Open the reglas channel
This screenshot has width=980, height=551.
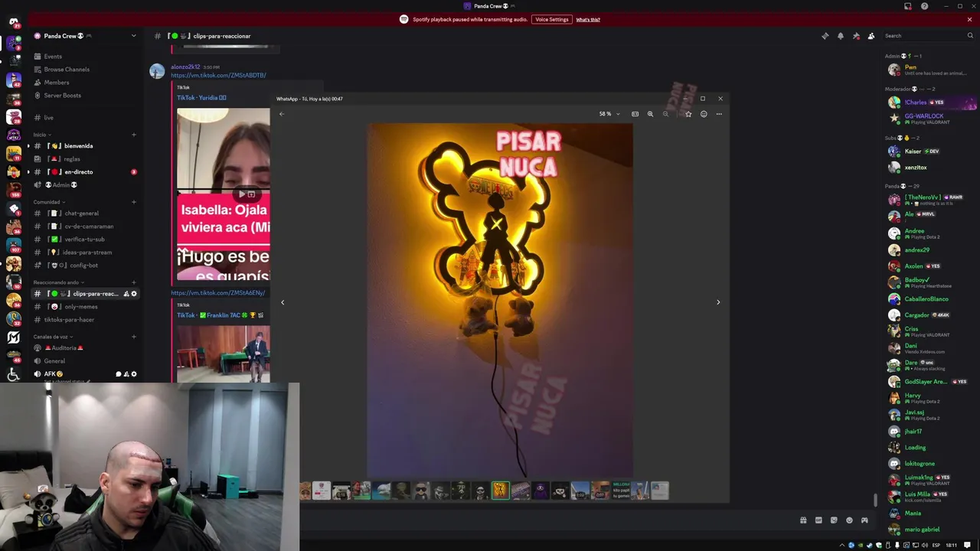tap(72, 159)
